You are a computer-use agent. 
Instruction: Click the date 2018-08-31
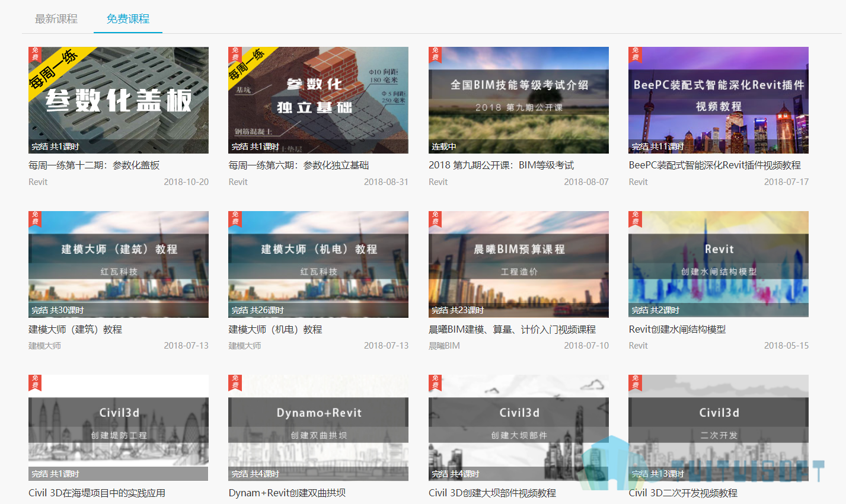pos(386,182)
